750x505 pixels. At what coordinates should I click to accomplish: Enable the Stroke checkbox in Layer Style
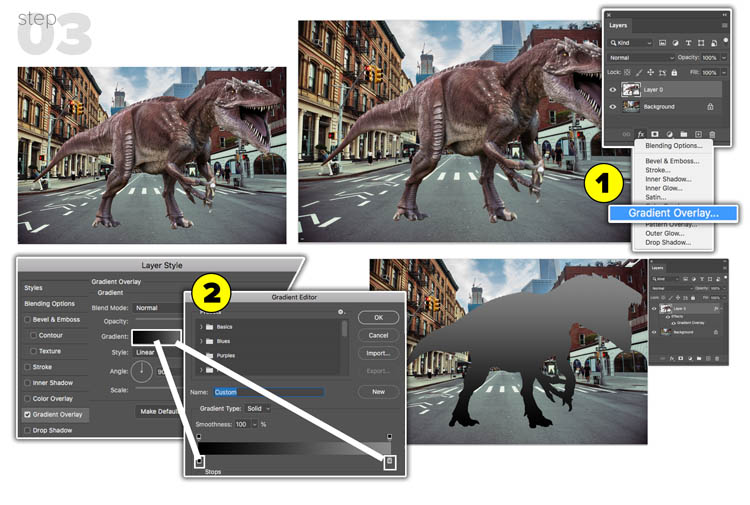click(28, 367)
